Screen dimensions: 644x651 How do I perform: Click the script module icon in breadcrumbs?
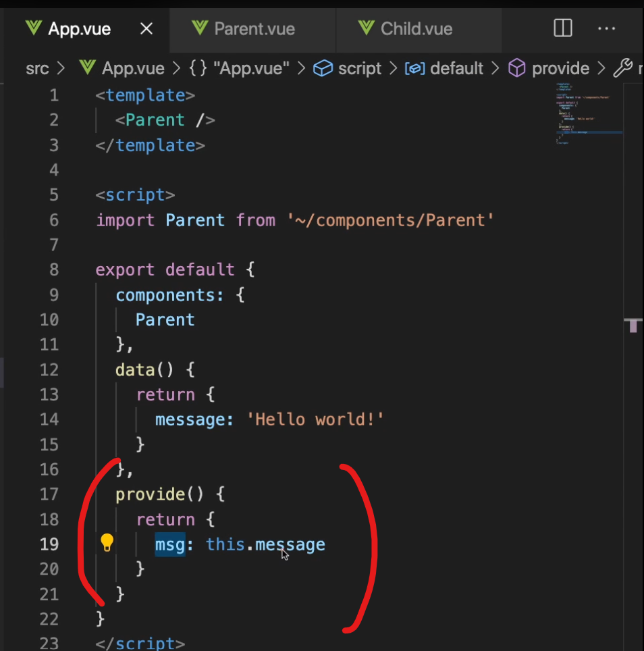pyautogui.click(x=323, y=68)
